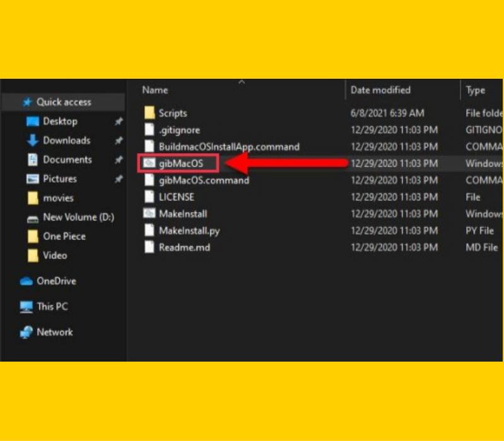The image size is (504, 441).
Task: Navigate to Documents in the sidebar
Action: 67,160
